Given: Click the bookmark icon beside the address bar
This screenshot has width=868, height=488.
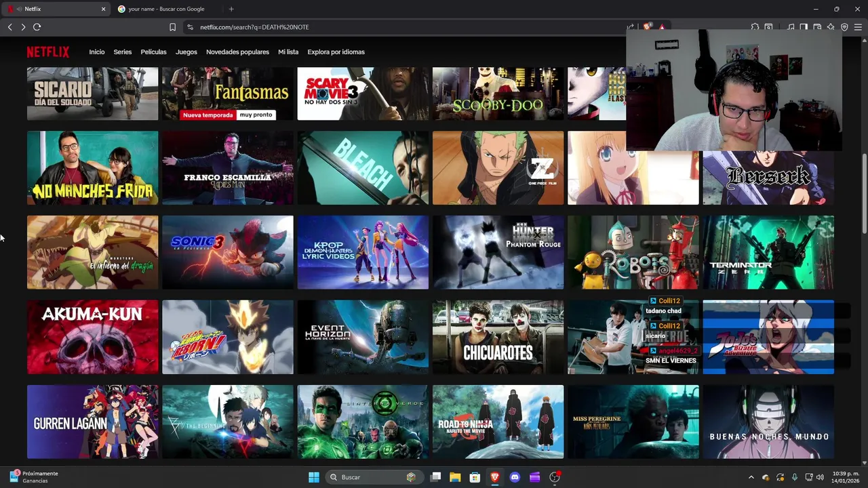Looking at the screenshot, I should (x=172, y=27).
